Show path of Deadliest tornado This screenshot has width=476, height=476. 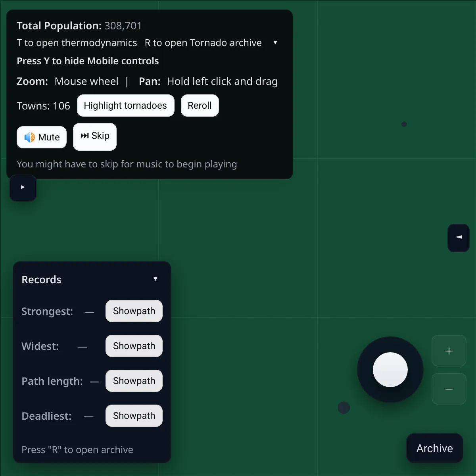tap(134, 416)
